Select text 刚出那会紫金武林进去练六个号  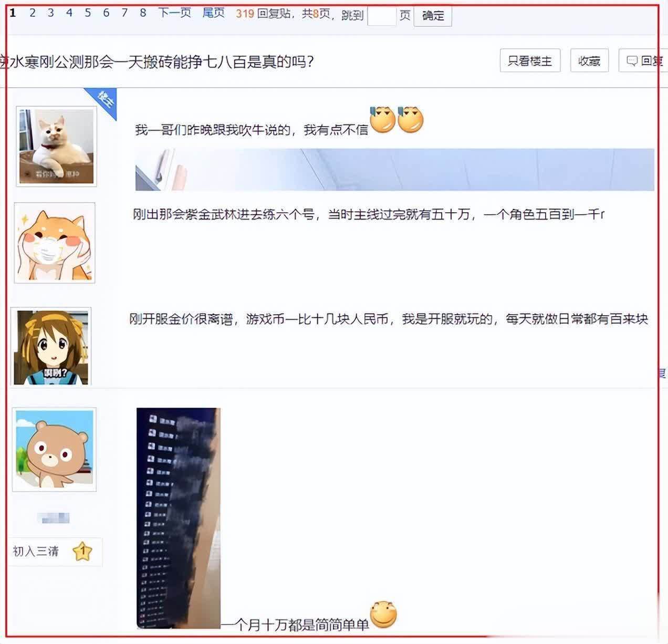pyautogui.click(x=224, y=214)
